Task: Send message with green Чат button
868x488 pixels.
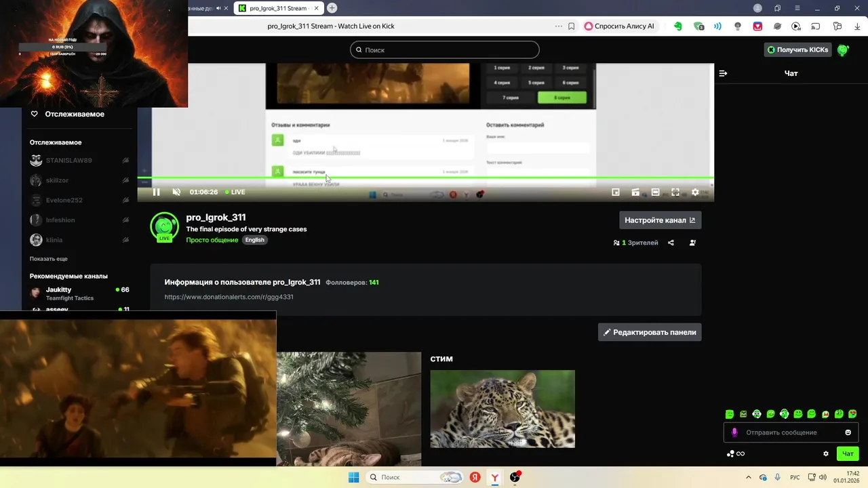Action: [x=848, y=453]
